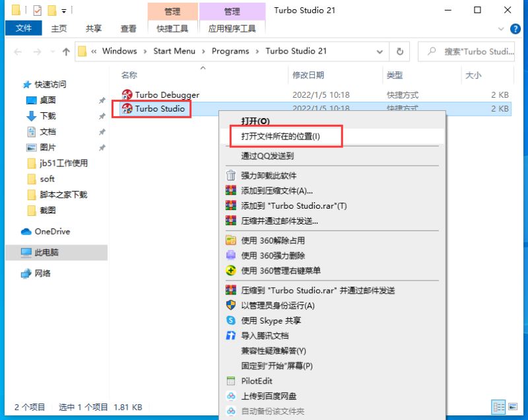Screen dimensions: 528x420
Task: Open 文档 in quick access
Action: [41, 131]
